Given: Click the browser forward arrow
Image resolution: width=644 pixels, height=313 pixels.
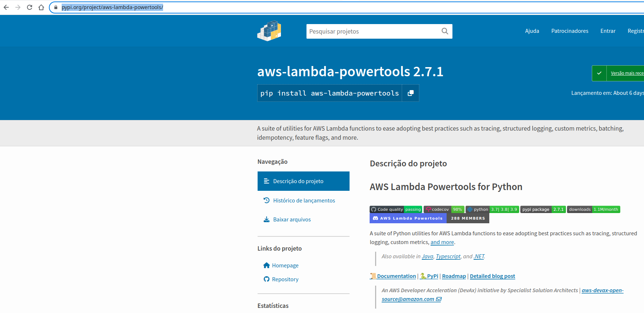Looking at the screenshot, I should click(18, 7).
